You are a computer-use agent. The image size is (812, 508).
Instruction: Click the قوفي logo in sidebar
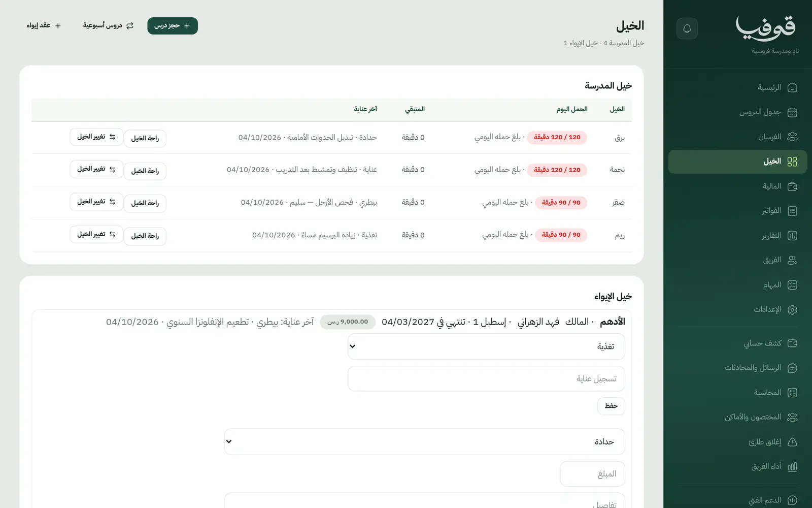pyautogui.click(x=766, y=27)
